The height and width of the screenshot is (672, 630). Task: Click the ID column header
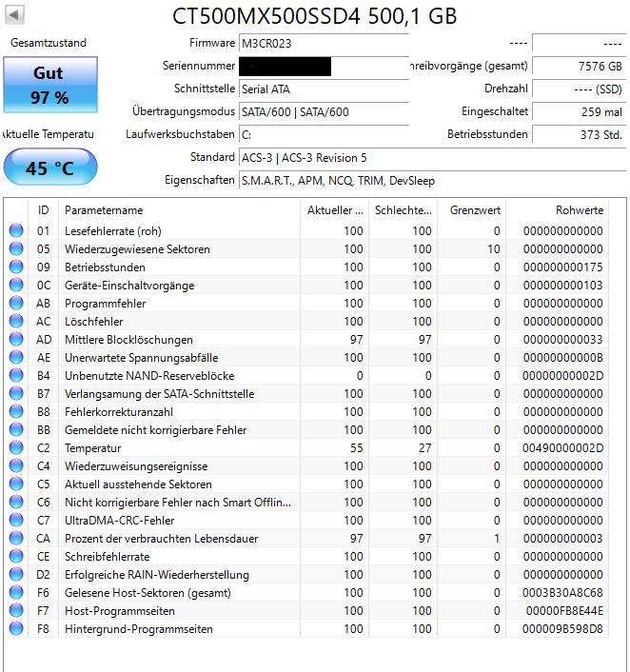point(43,210)
